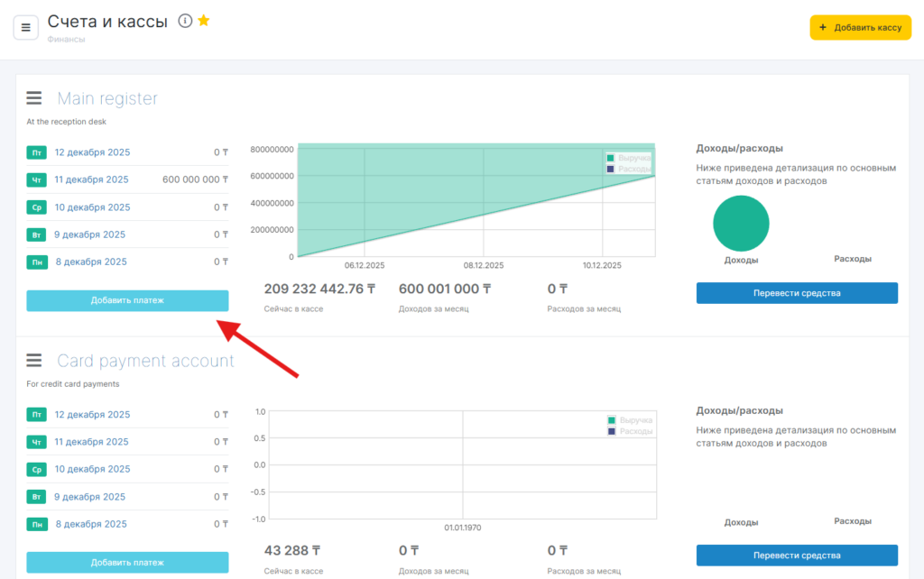Click the info icon next to page title
The image size is (924, 579).
point(185,21)
